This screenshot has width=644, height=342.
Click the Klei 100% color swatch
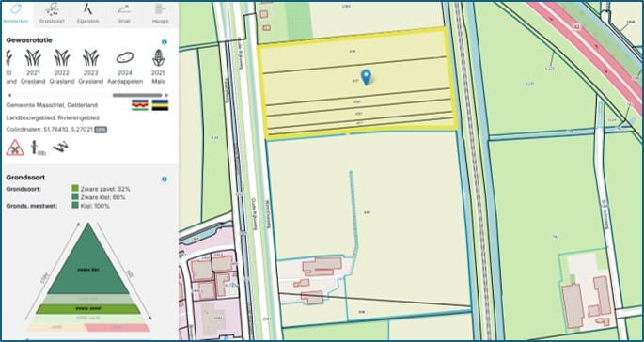point(75,205)
